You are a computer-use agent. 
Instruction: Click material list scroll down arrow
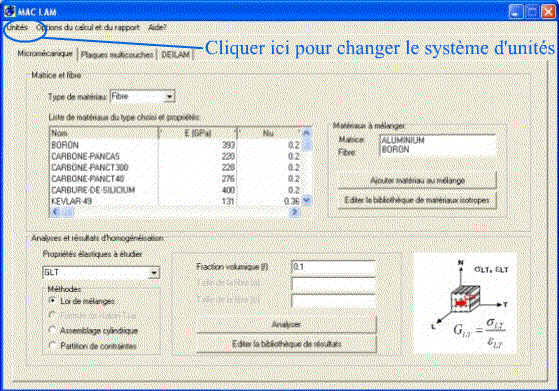point(307,201)
